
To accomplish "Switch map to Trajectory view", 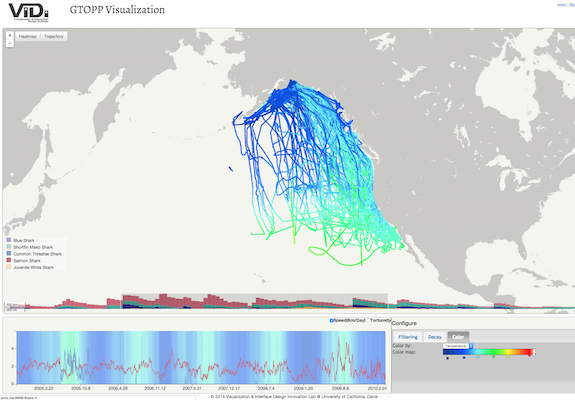I will tap(54, 36).
